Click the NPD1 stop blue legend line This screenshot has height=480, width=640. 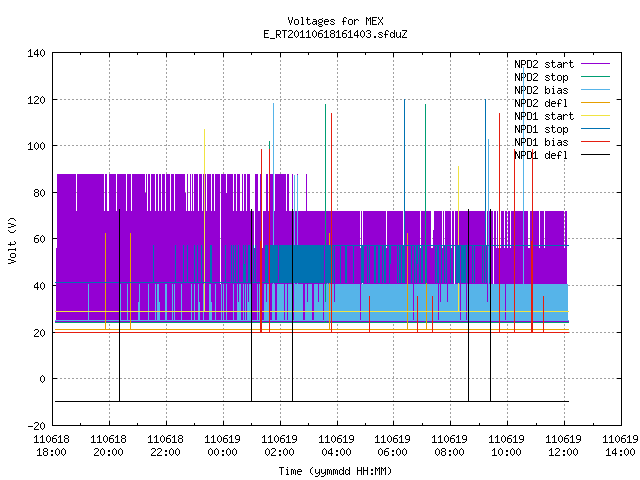tap(595, 129)
